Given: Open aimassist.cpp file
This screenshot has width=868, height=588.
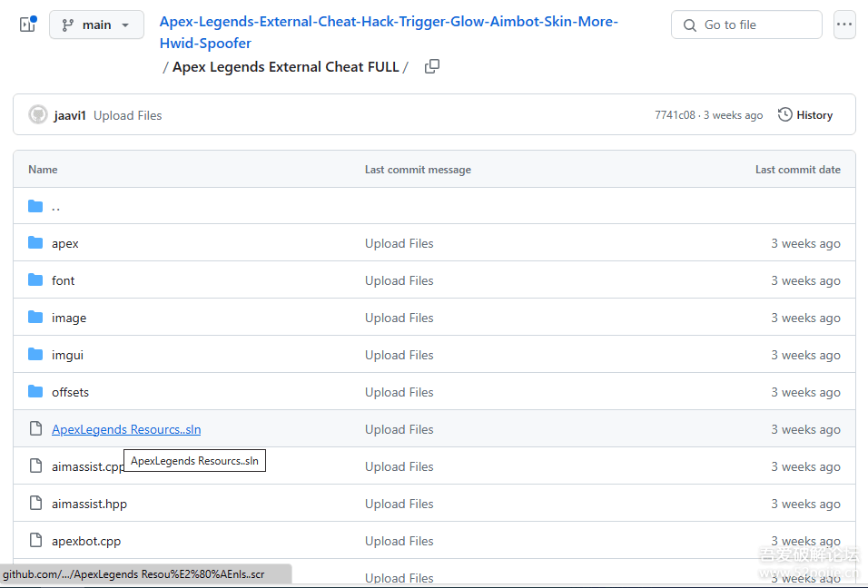Looking at the screenshot, I should pos(87,466).
